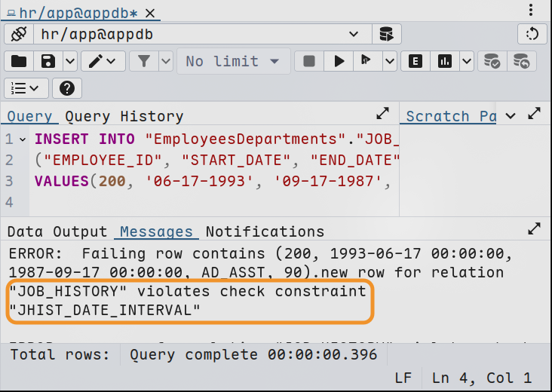Open the Notifications tab
This screenshot has height=392, width=552.
click(265, 231)
